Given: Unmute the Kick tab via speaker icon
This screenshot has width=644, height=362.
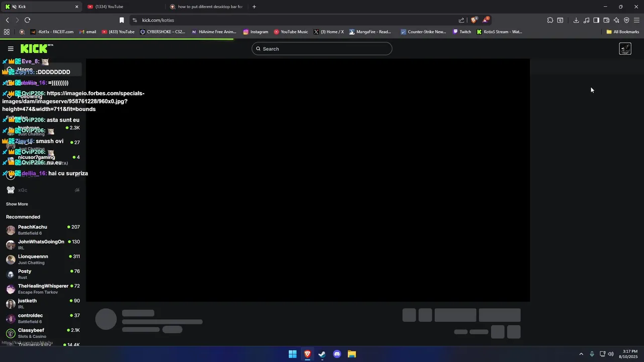Looking at the screenshot, I should pyautogui.click(x=14, y=7).
